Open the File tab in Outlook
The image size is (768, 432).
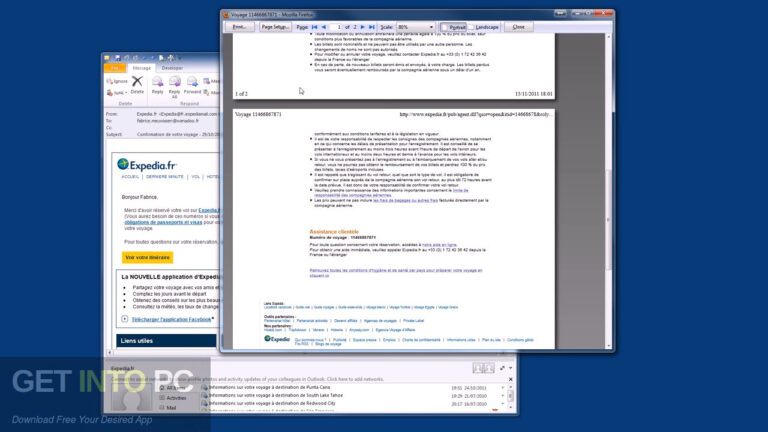pos(115,68)
